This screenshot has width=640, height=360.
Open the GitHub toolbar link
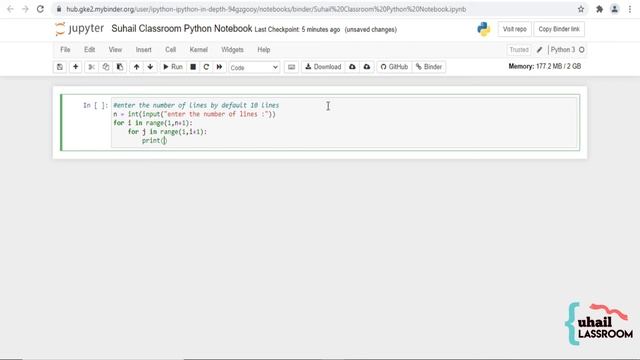[x=394, y=67]
